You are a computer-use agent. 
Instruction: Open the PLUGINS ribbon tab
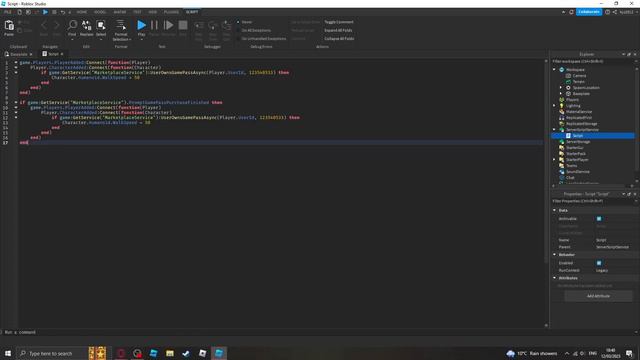[x=171, y=12]
